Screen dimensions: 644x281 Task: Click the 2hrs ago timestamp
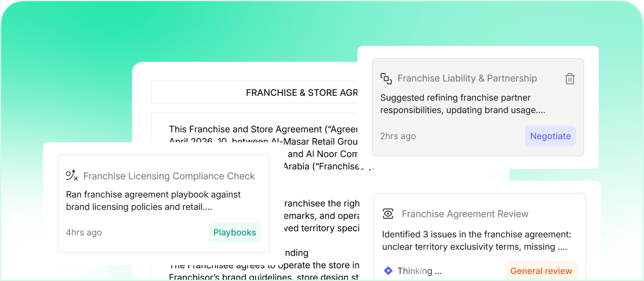click(x=398, y=136)
